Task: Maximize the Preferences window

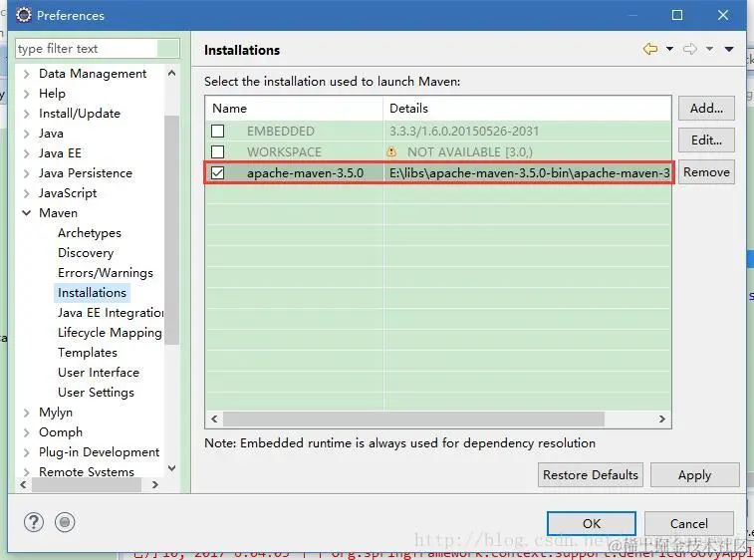Action: coord(677,15)
